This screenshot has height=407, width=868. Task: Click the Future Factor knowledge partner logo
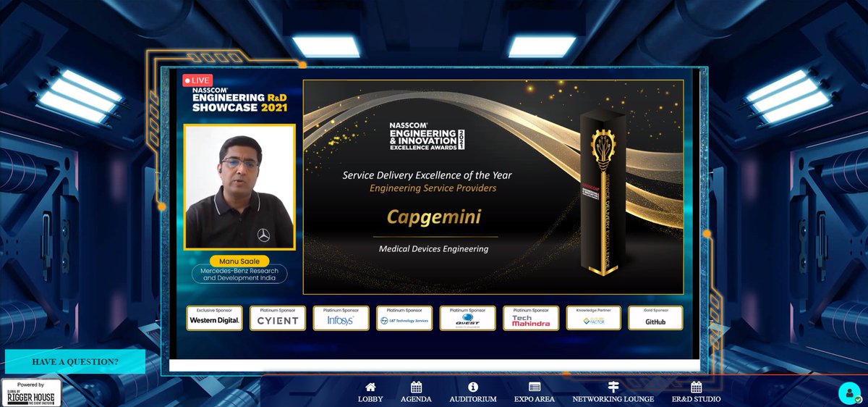click(595, 318)
